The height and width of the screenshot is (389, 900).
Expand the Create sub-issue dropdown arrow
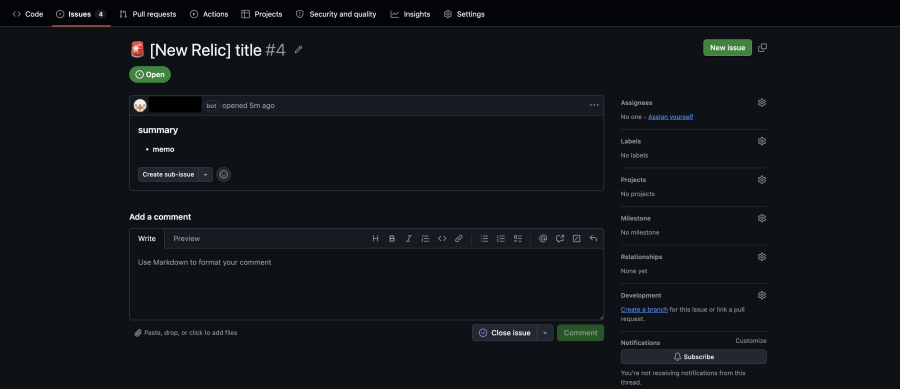coord(205,174)
